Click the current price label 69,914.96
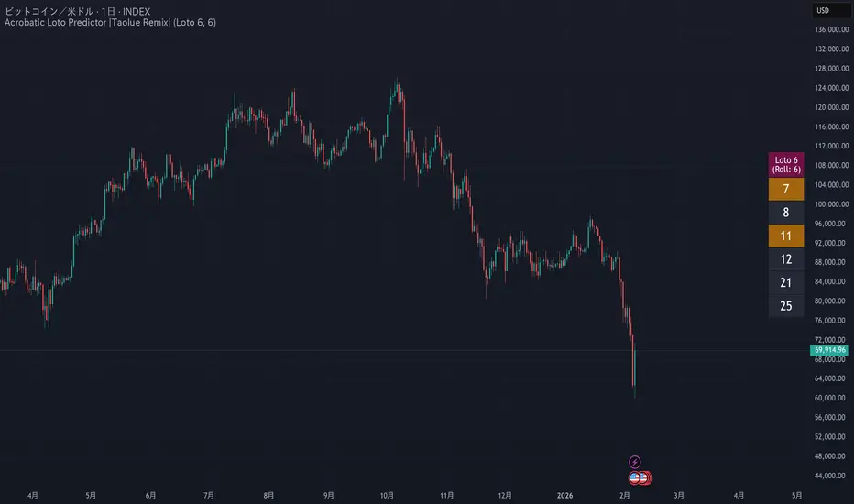This screenshot has width=854, height=504. pos(829,350)
